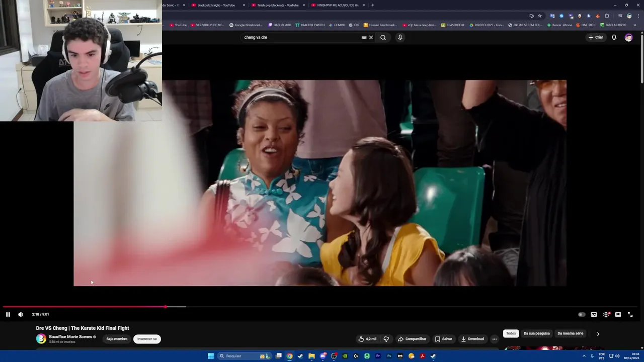Image resolution: width=644 pixels, height=362 pixels.
Task: Open the clock and date panel
Action: click(x=632, y=356)
